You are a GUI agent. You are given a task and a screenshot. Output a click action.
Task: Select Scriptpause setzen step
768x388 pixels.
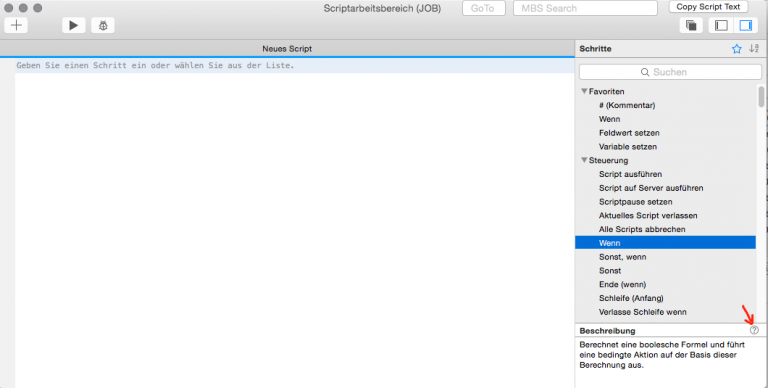point(635,202)
